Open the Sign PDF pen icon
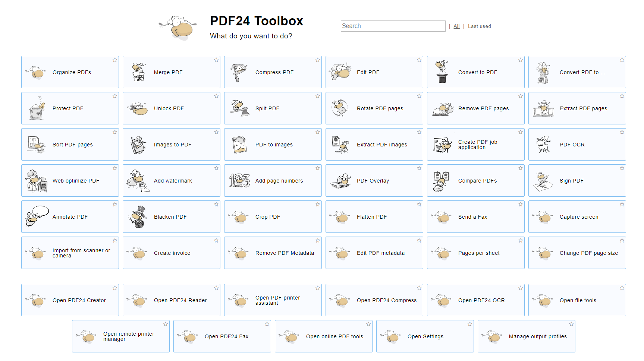This screenshot has width=644, height=361. tap(543, 181)
